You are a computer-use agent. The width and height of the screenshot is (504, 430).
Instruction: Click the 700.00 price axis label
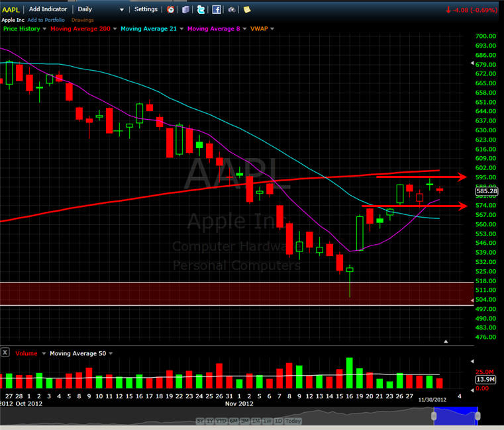[x=485, y=36]
